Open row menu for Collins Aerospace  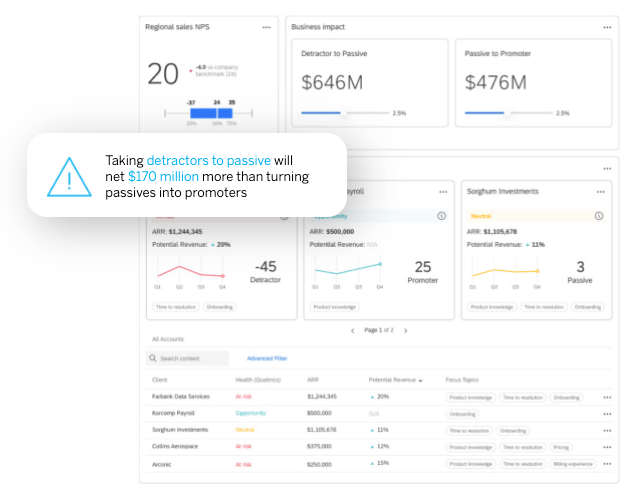pyautogui.click(x=607, y=447)
